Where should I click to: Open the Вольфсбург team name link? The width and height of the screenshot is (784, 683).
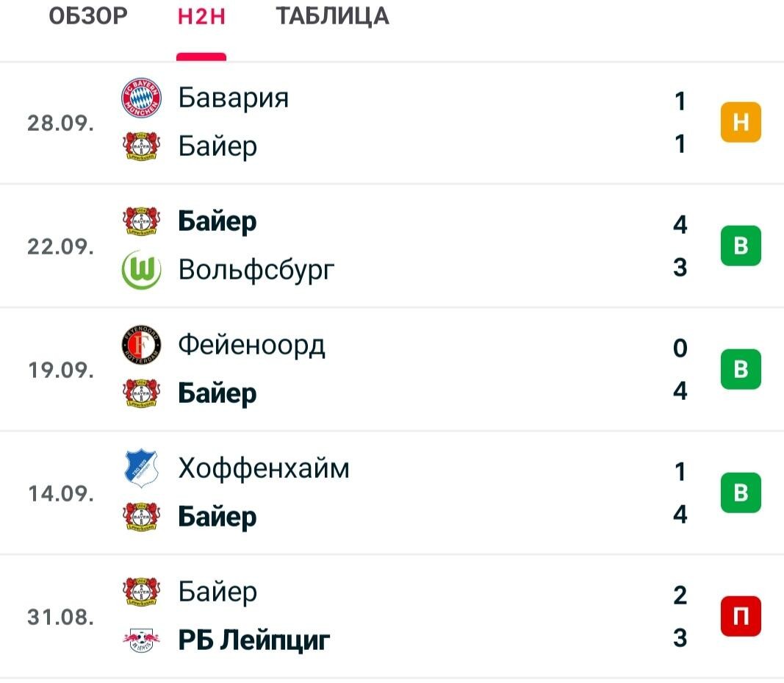click(x=256, y=271)
